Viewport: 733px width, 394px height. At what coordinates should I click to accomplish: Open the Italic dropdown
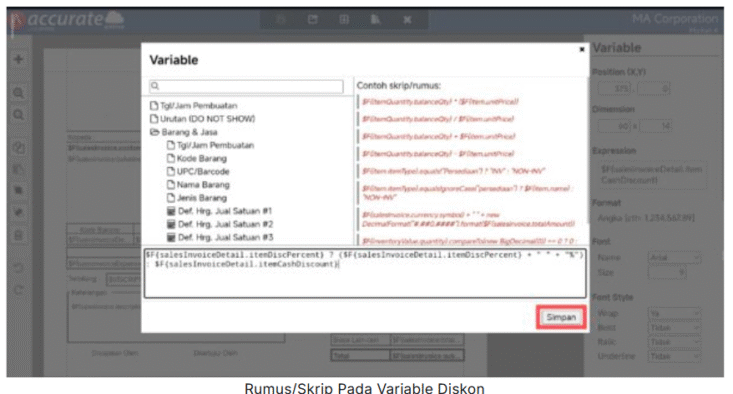click(674, 342)
